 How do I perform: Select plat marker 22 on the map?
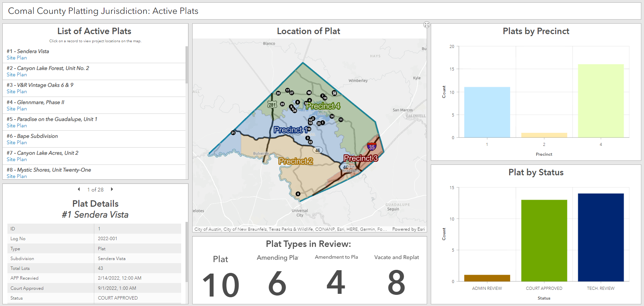tap(310, 142)
